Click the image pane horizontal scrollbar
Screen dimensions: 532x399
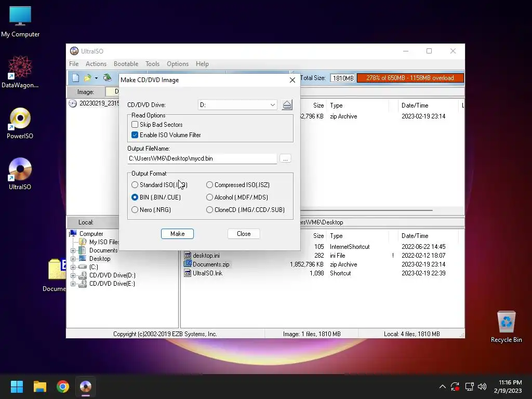coord(366,210)
